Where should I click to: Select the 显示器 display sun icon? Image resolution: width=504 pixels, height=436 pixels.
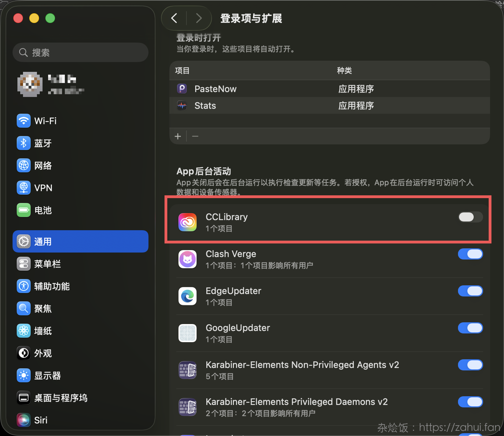[x=24, y=375]
